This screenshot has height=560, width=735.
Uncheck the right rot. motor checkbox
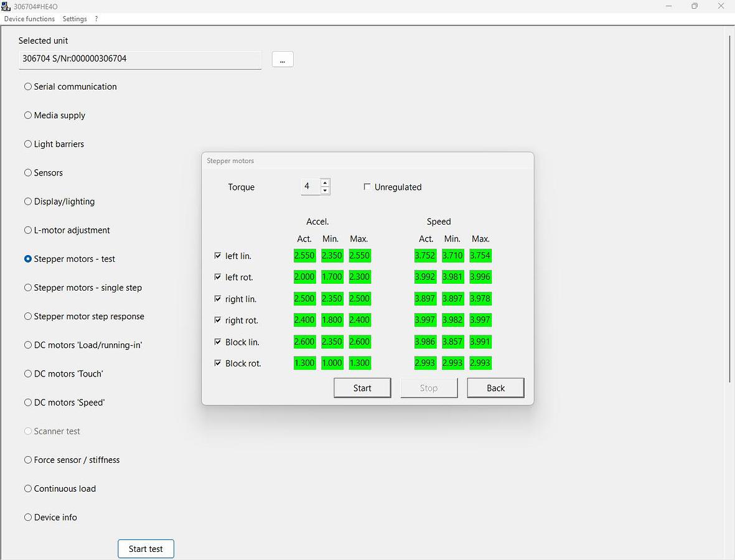(218, 320)
